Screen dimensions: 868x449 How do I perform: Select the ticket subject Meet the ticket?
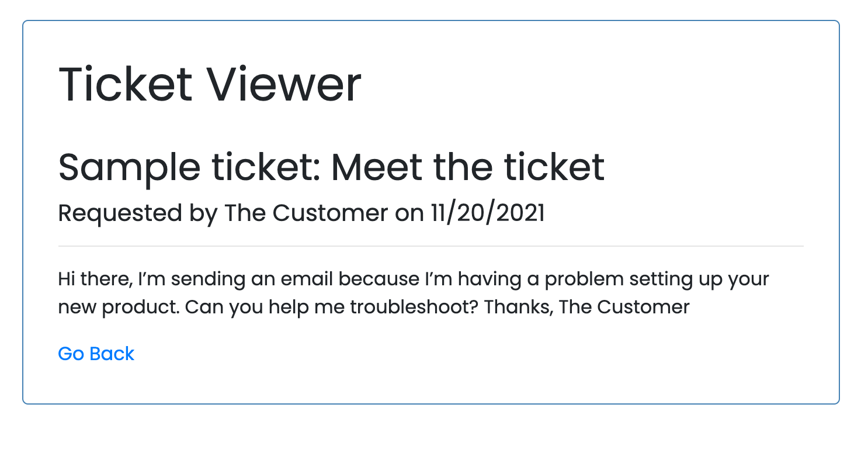467,168
